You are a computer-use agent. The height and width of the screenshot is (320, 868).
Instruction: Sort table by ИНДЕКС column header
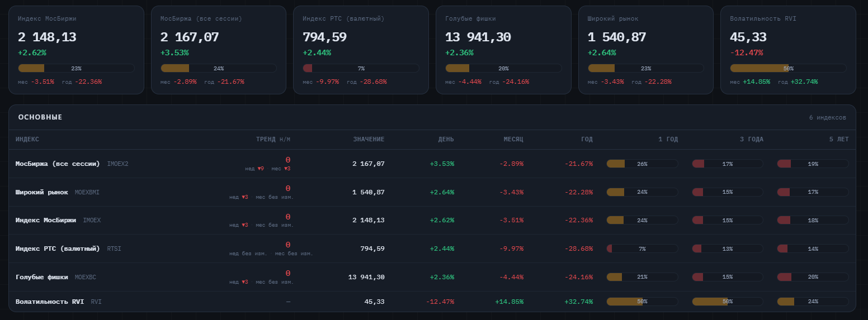[x=27, y=140]
